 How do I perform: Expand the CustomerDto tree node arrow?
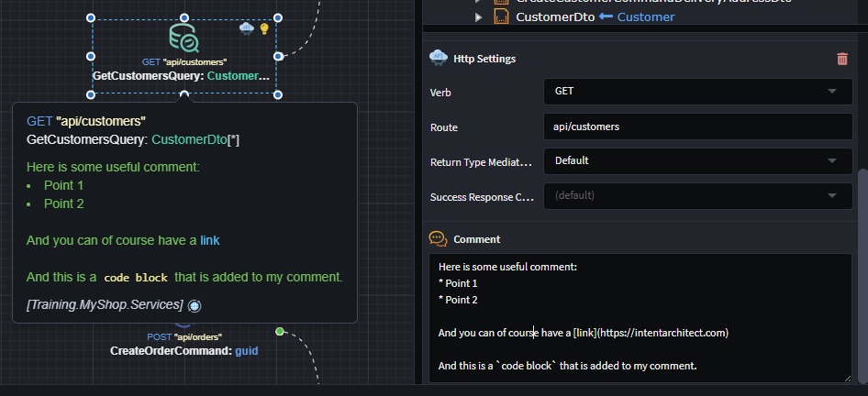(x=478, y=16)
